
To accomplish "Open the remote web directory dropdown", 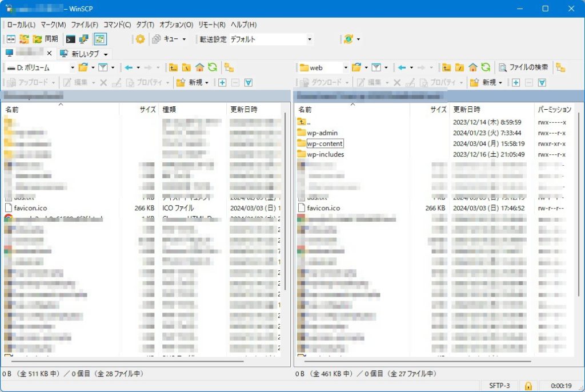I will [x=323, y=67].
